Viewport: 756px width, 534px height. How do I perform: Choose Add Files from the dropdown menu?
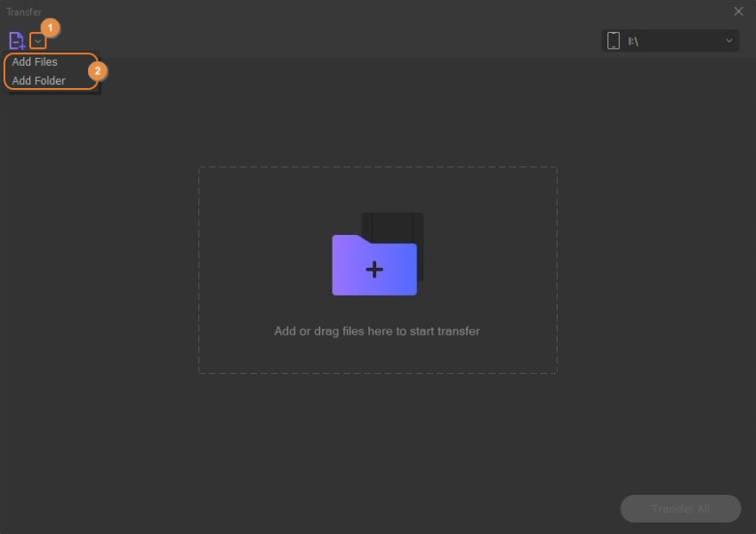pos(35,62)
